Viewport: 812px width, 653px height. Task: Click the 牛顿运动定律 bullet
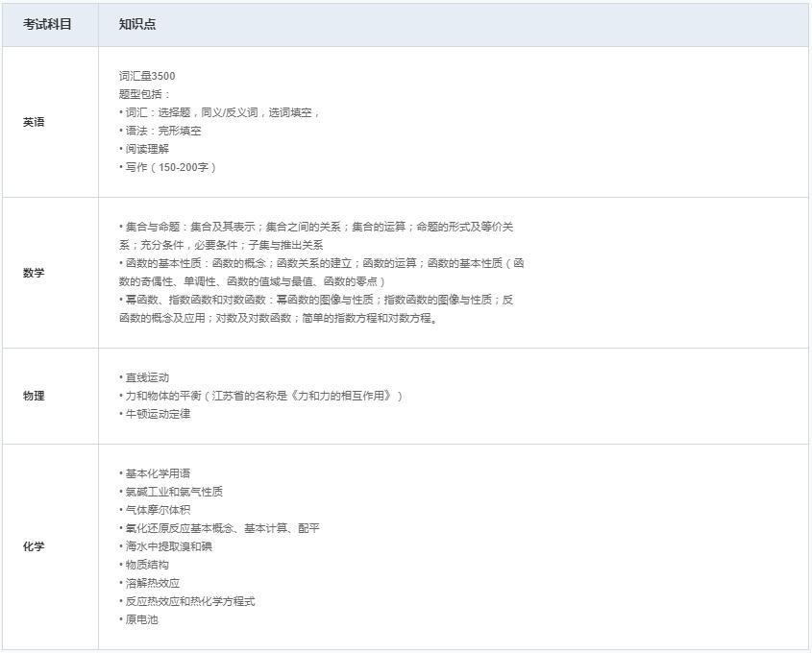click(155, 414)
